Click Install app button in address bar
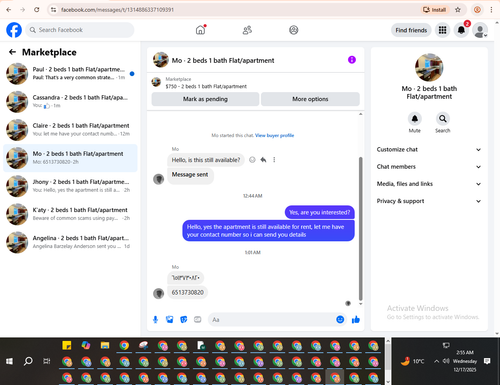This screenshot has width=500, height=385. (435, 10)
